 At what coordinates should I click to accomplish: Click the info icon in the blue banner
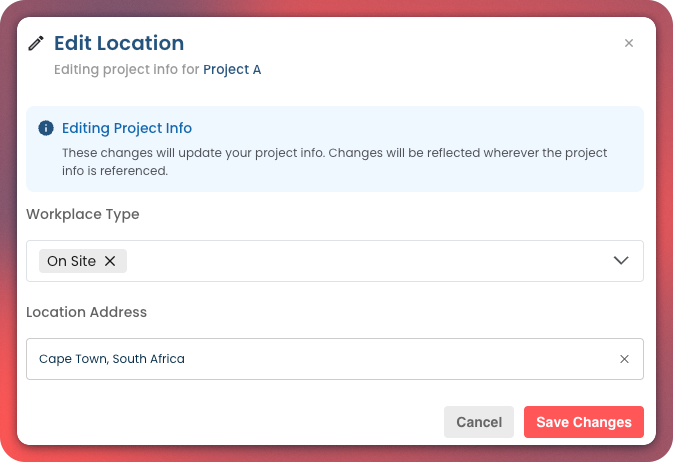[x=45, y=128]
